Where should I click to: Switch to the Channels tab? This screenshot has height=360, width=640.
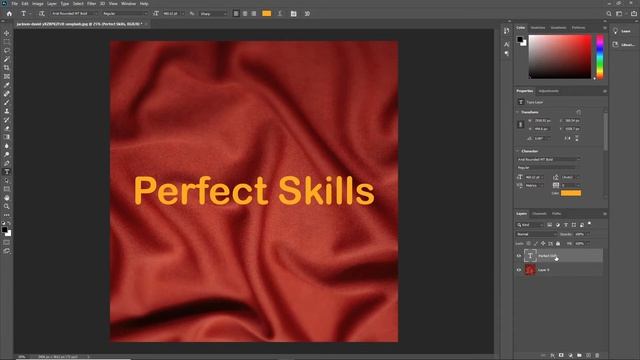[x=539, y=214]
